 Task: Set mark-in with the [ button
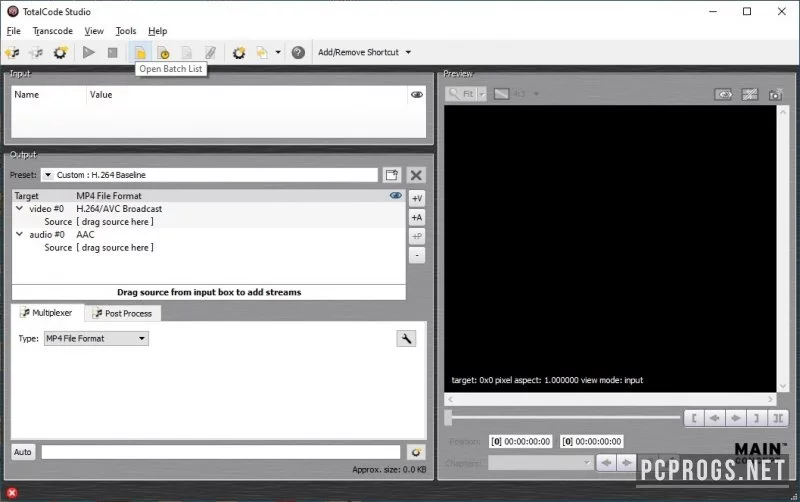coord(694,418)
